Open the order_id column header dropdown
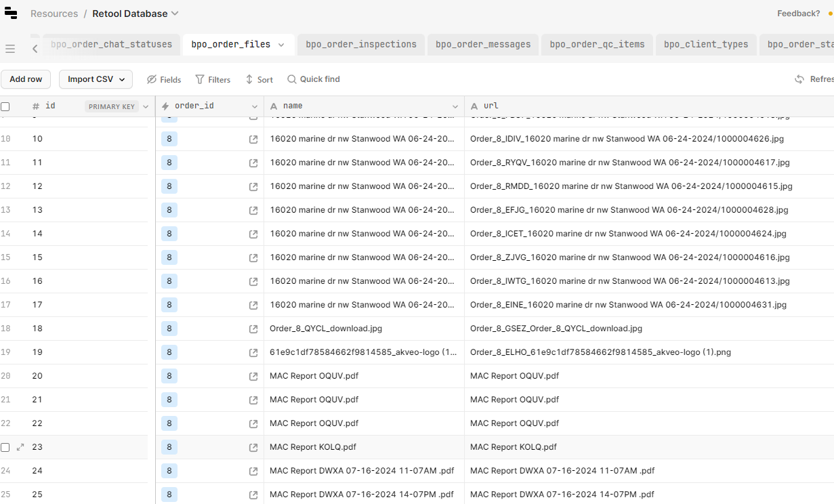Image resolution: width=834 pixels, height=504 pixels. click(255, 106)
